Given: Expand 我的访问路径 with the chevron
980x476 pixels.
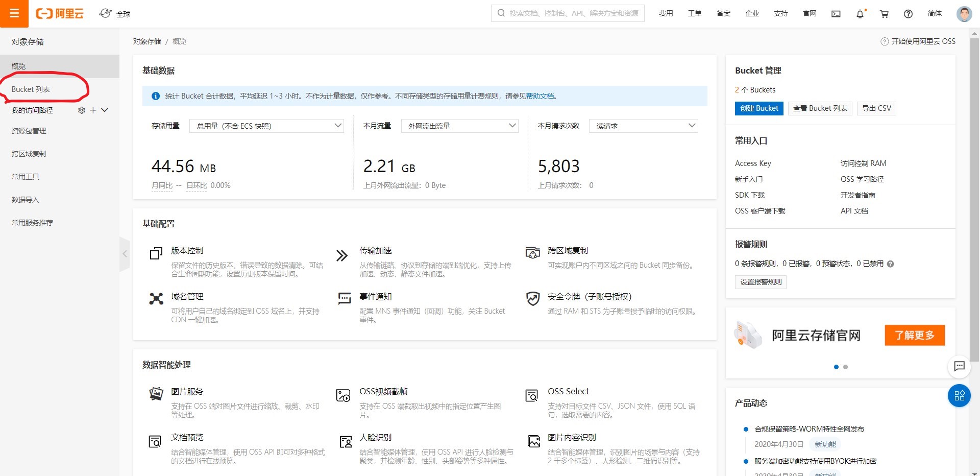Looking at the screenshot, I should click(105, 110).
